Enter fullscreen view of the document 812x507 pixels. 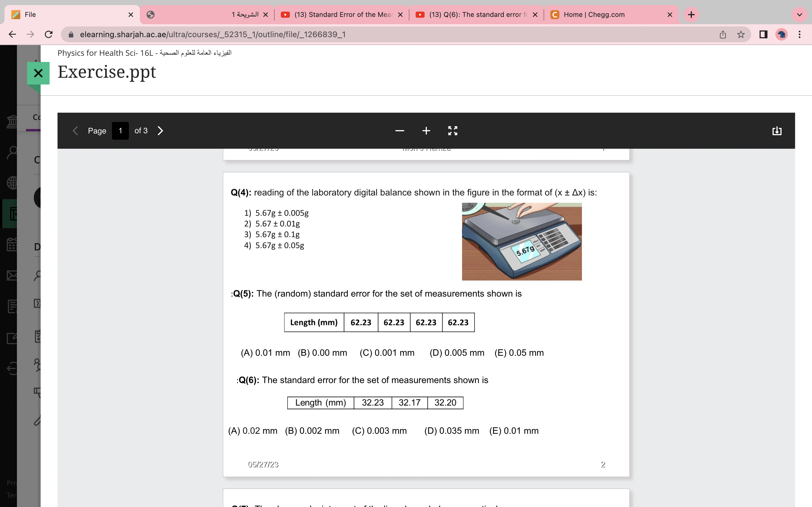click(452, 131)
